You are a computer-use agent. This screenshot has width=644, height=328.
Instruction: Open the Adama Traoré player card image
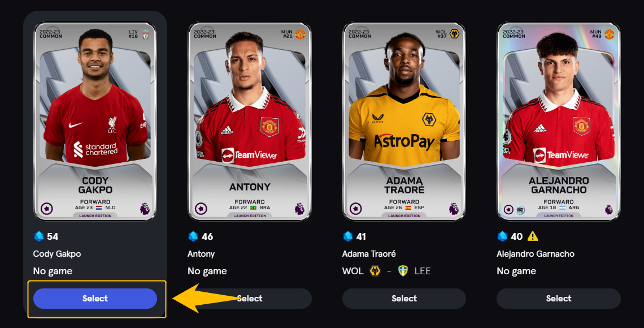pyautogui.click(x=404, y=122)
